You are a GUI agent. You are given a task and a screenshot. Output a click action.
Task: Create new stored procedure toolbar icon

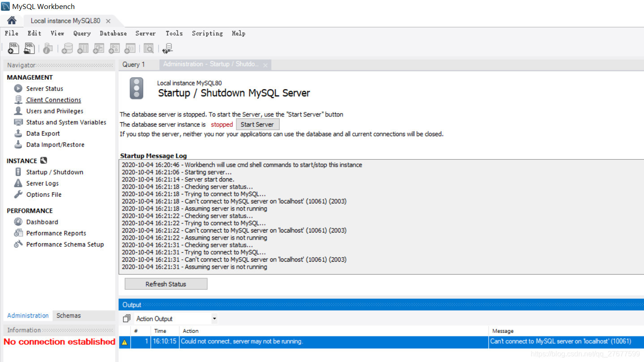point(114,48)
